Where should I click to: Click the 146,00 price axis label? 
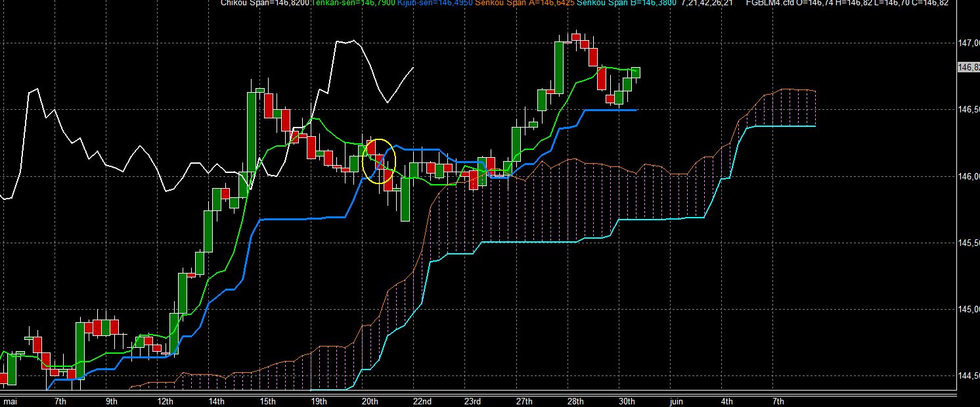(x=969, y=176)
